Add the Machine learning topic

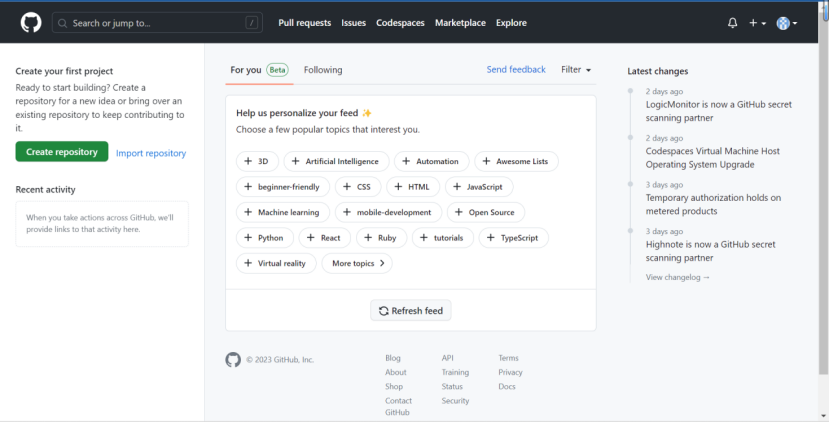coord(283,212)
